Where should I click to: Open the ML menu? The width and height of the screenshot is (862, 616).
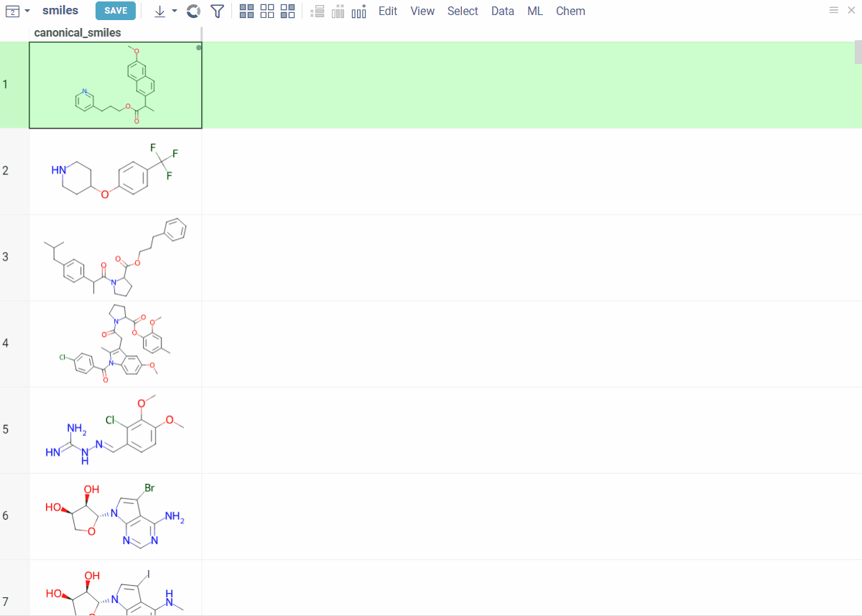tap(535, 11)
